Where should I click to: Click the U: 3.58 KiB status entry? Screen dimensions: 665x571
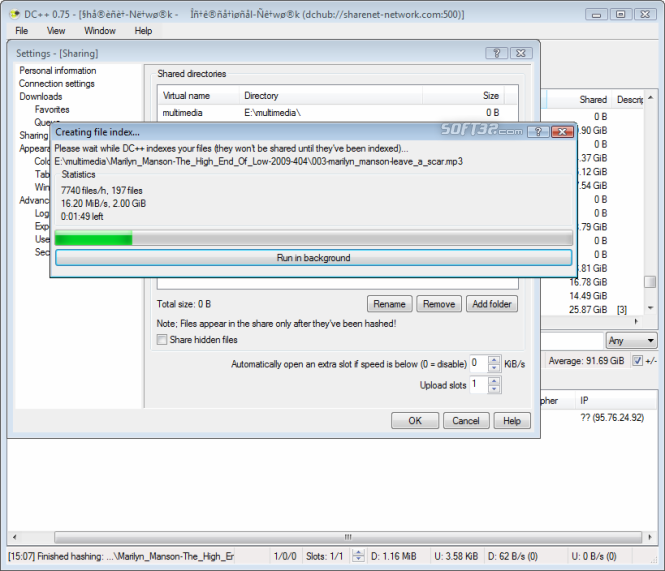click(456, 556)
